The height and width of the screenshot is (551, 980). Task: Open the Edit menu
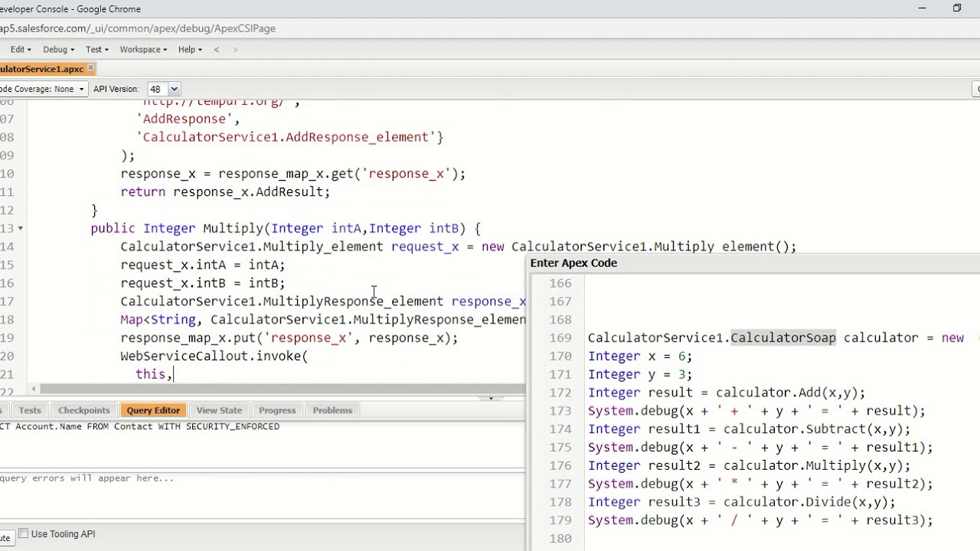click(21, 49)
